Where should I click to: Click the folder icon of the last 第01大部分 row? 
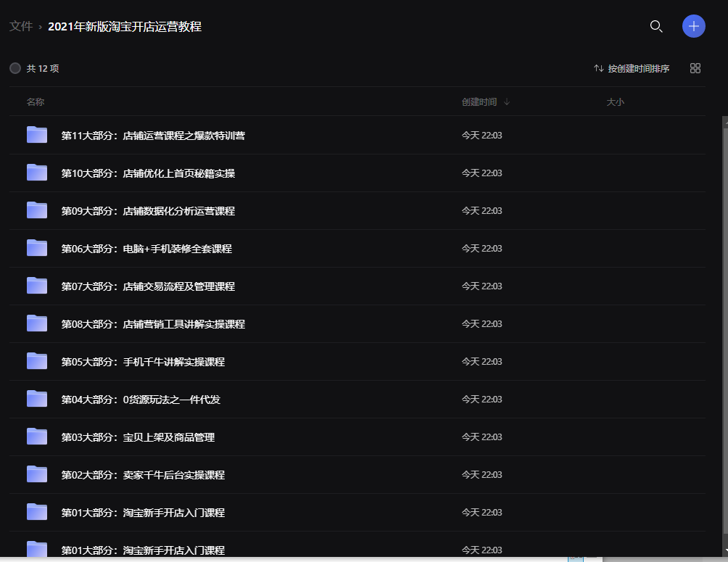point(36,550)
